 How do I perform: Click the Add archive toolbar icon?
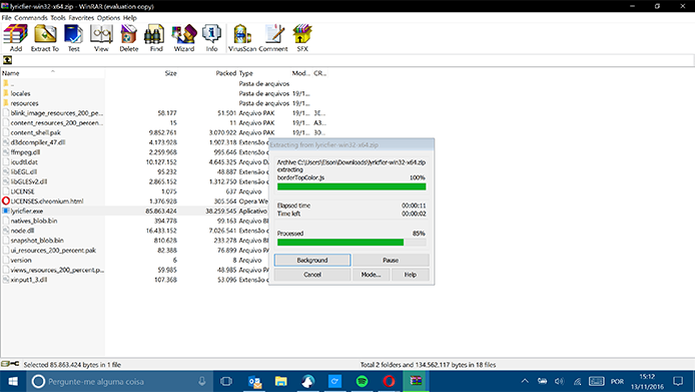pos(16,38)
